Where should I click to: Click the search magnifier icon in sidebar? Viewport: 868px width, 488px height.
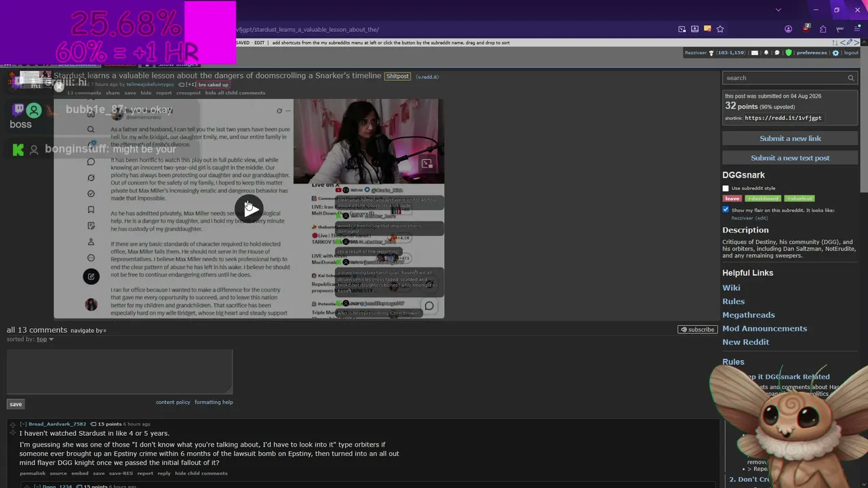coord(851,78)
